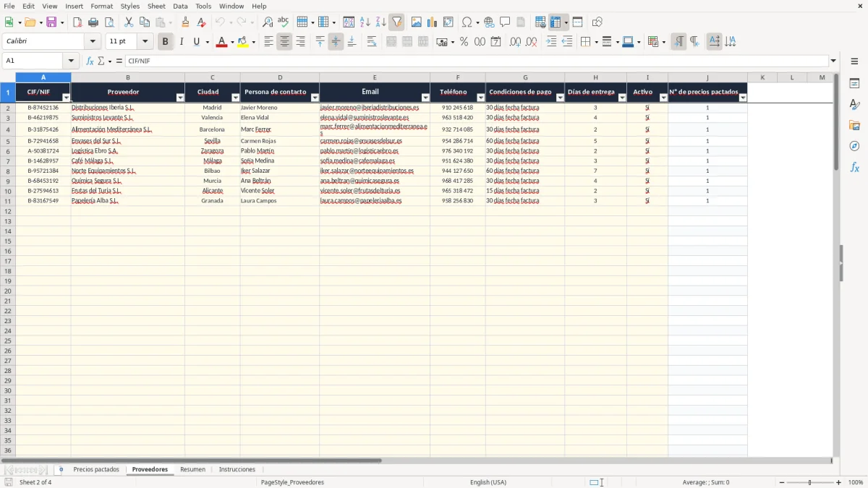The width and height of the screenshot is (868, 488).
Task: Toggle Align Left button
Action: click(268, 42)
